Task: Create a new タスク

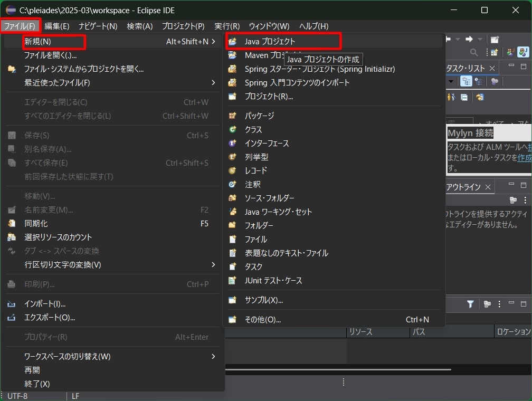Action: tap(334, 266)
